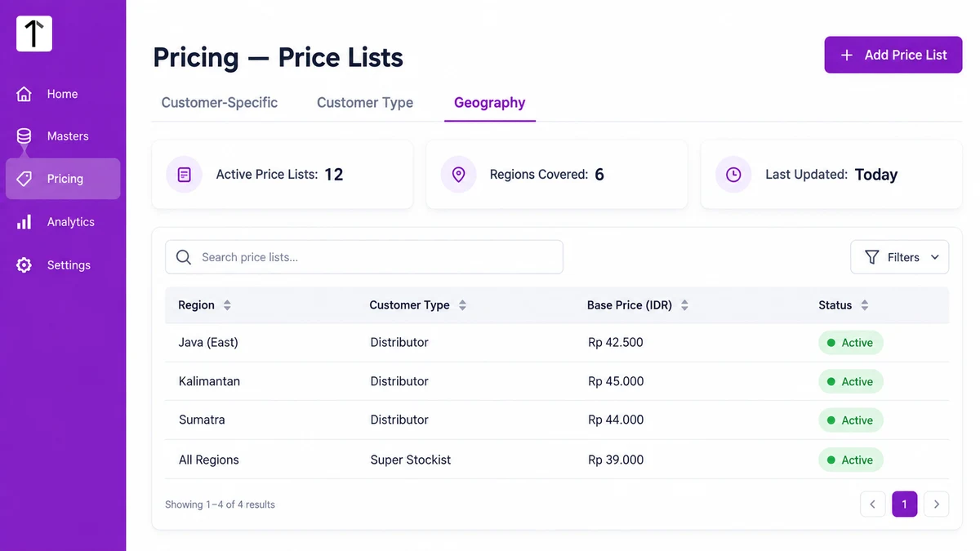Click the Active badge in the Java (East) row

(851, 343)
